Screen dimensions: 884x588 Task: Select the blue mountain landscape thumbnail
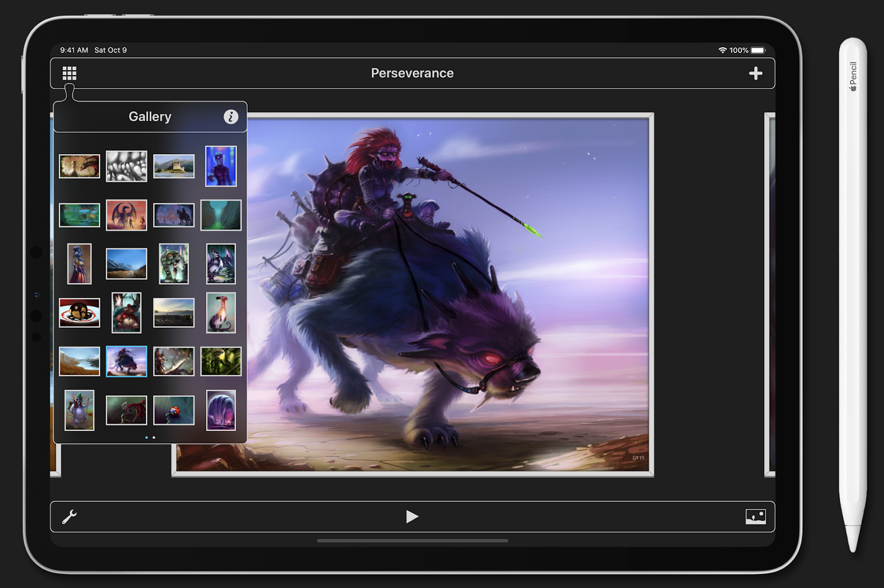pyautogui.click(x=127, y=264)
